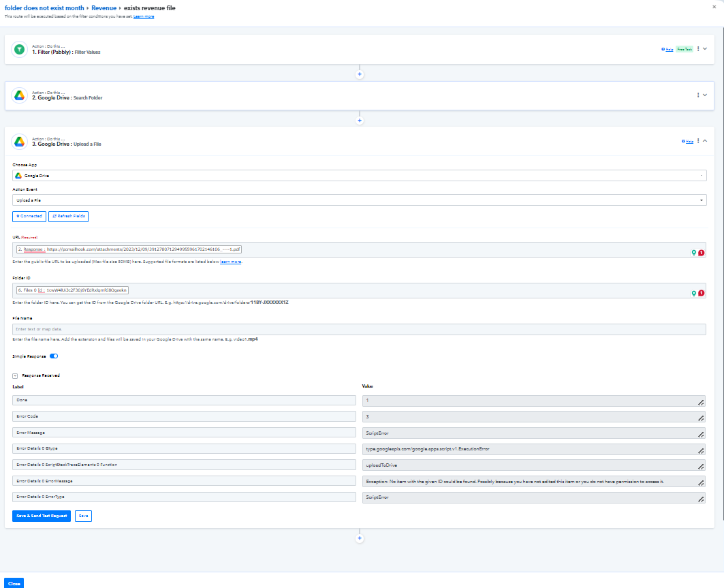Open the Action Event dropdown
The image size is (724, 588).
[x=359, y=200]
